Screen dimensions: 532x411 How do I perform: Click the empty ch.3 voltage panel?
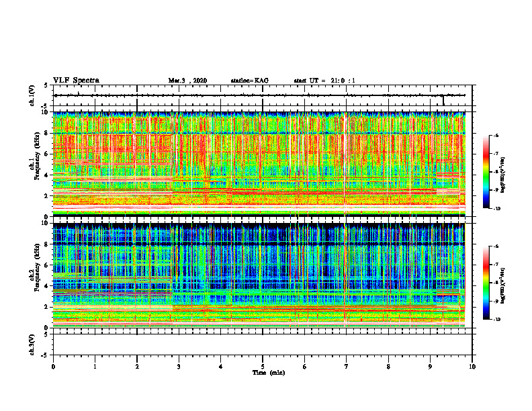(263, 345)
